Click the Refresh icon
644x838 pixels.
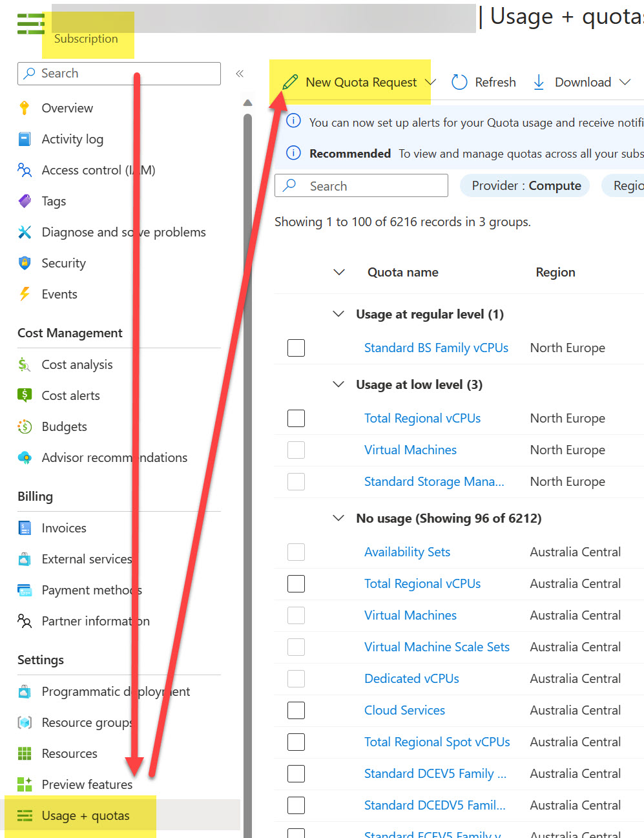[x=459, y=81]
